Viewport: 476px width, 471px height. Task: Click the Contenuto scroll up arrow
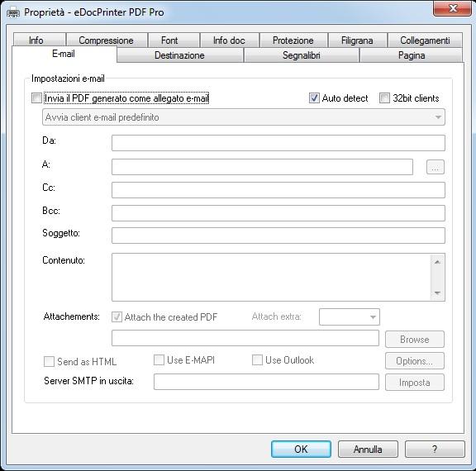click(x=437, y=262)
